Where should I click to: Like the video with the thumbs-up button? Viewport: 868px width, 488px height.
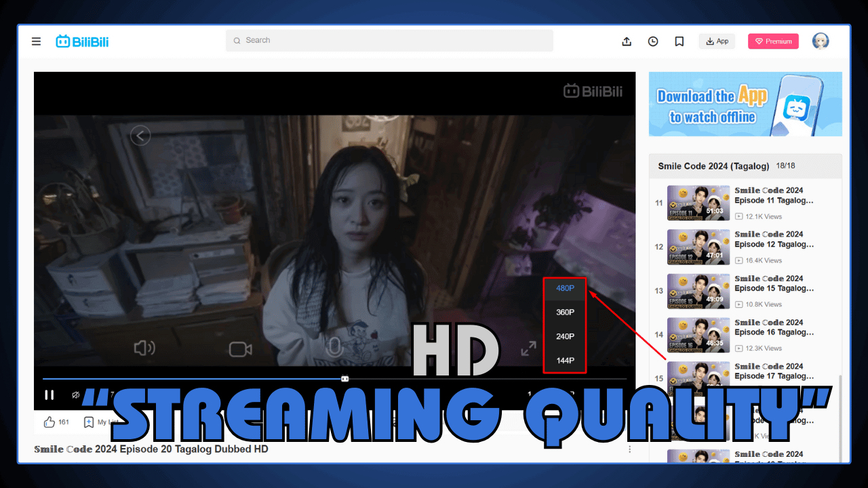tap(50, 422)
